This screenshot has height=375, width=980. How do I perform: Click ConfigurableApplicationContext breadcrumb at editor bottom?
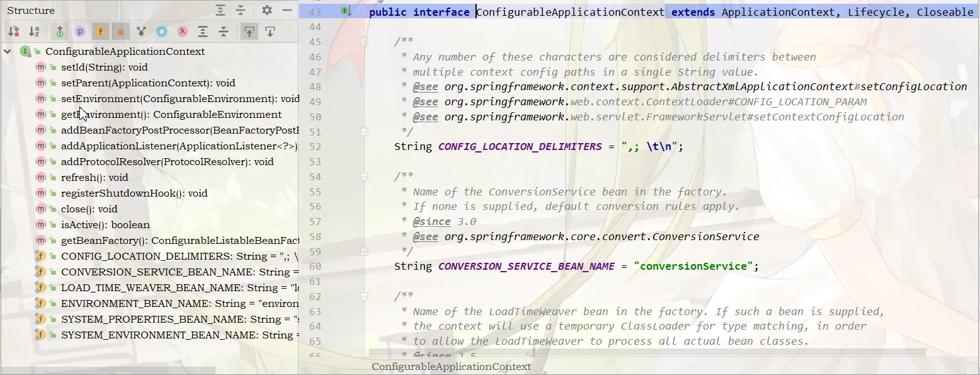[x=451, y=366]
